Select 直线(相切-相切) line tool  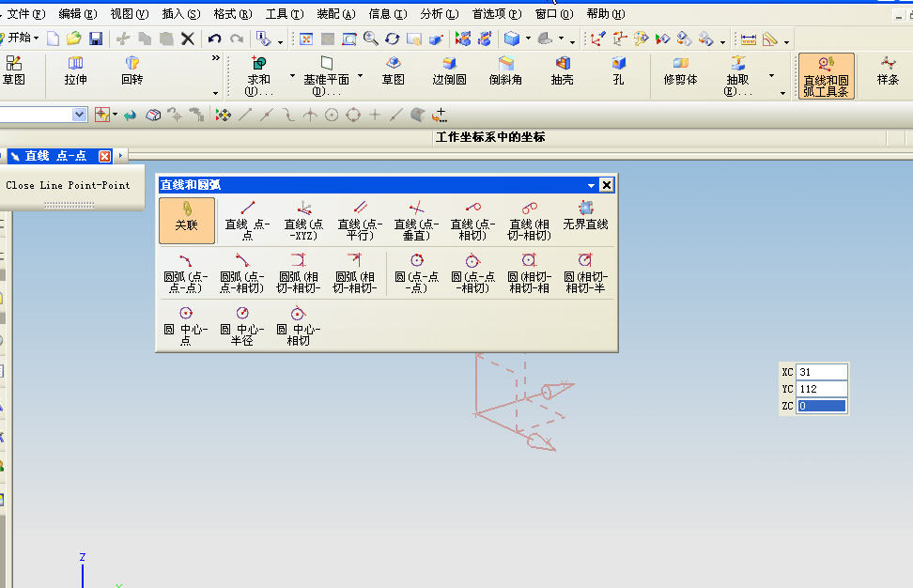click(x=529, y=220)
